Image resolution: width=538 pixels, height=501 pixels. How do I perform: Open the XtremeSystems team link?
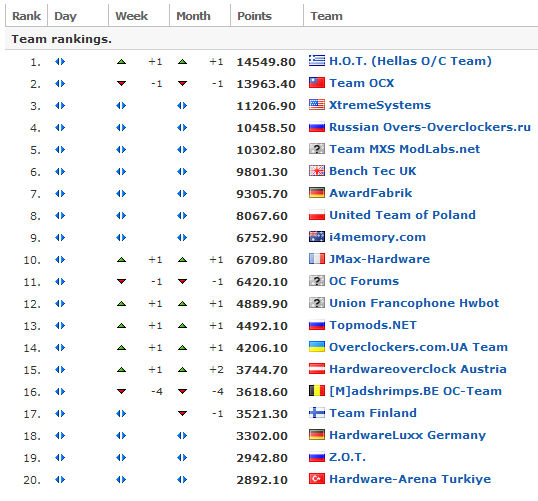[380, 105]
